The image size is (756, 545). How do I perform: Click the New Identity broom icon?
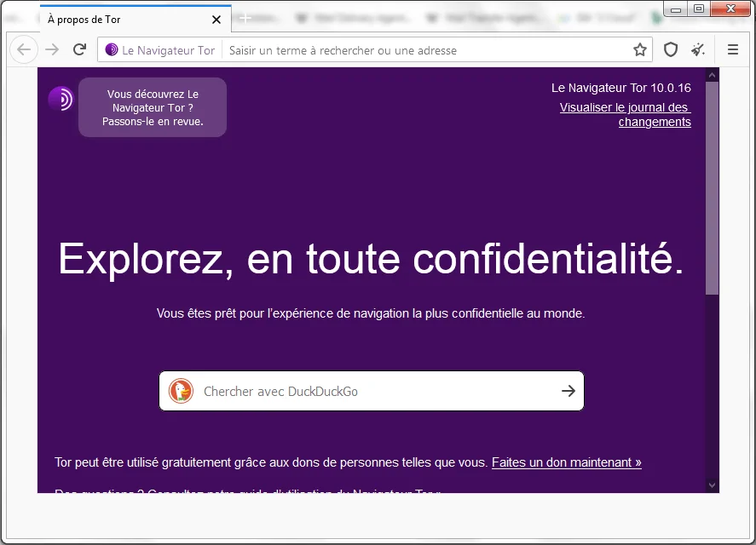(x=698, y=49)
